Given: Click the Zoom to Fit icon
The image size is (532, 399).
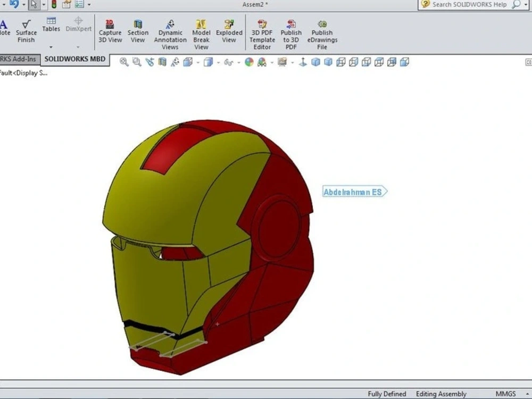Looking at the screenshot, I should coord(124,62).
